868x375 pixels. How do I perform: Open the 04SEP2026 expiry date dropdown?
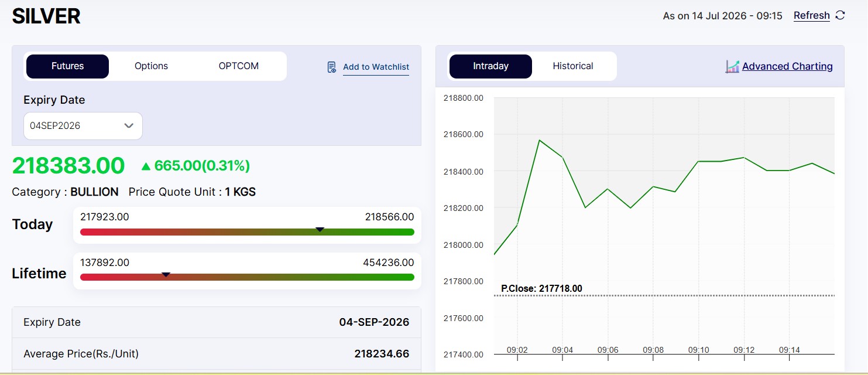pos(83,126)
